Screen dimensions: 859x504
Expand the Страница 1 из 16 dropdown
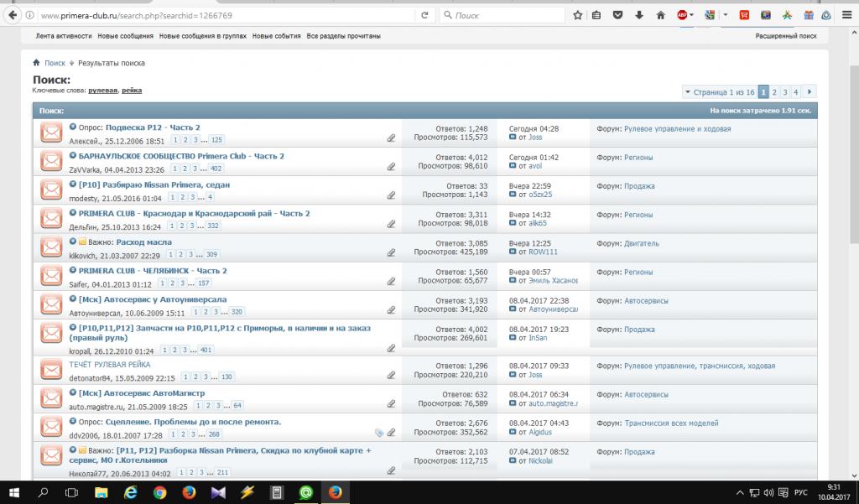pos(719,92)
